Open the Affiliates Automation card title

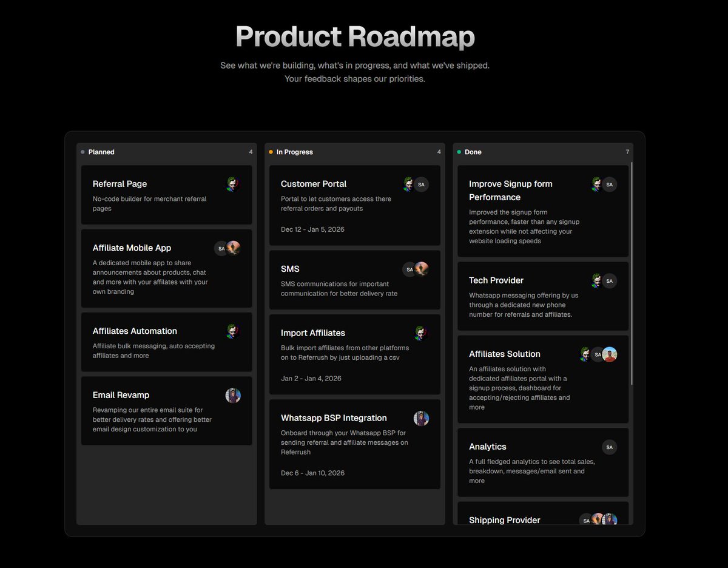[x=135, y=331]
